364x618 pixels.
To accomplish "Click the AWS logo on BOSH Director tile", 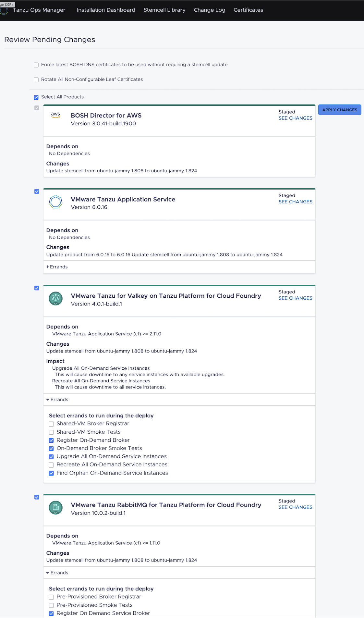I will click(55, 115).
